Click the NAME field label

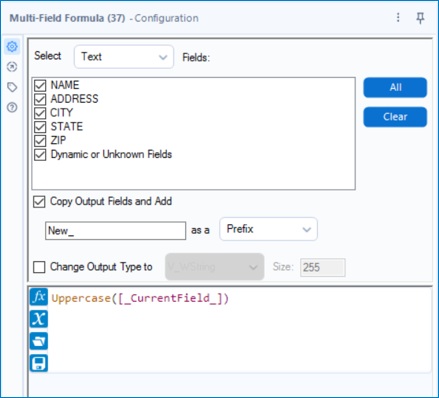point(65,85)
